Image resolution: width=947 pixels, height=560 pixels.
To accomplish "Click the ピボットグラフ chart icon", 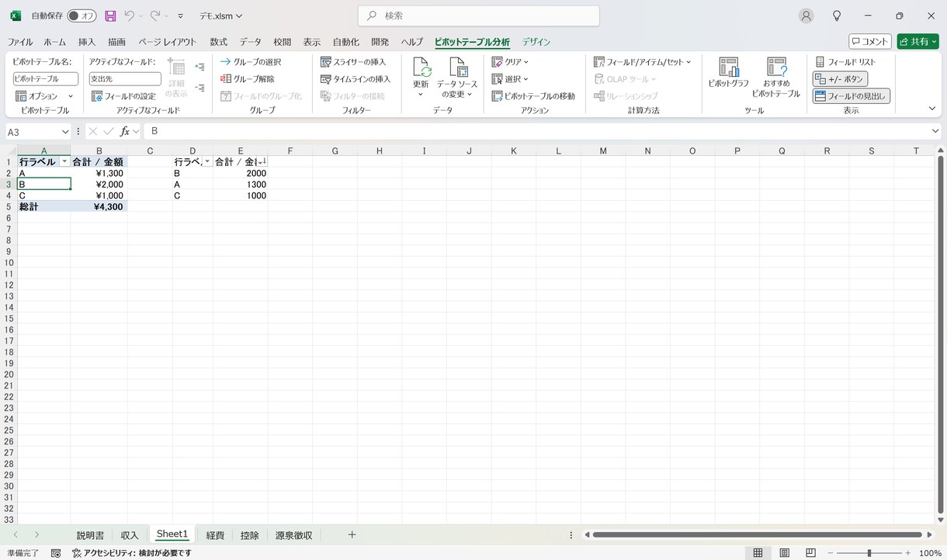I will (728, 67).
